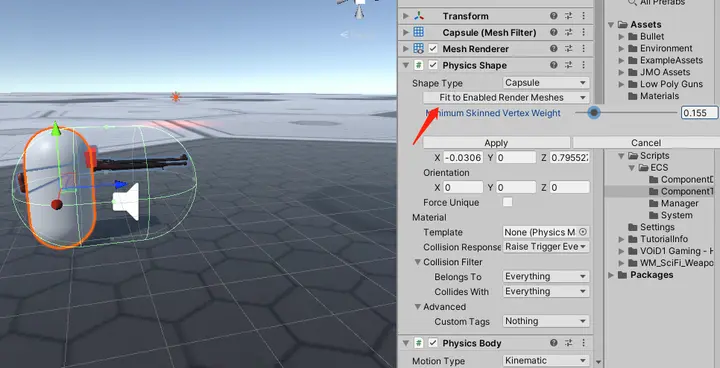
Task: Open Physics Body more options menu
Action: click(584, 343)
